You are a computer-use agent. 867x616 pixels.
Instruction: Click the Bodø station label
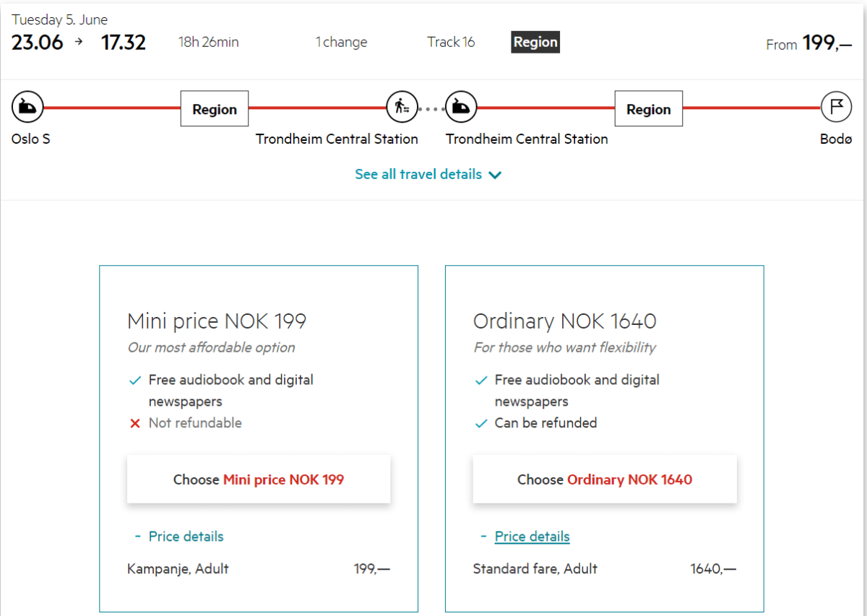836,139
